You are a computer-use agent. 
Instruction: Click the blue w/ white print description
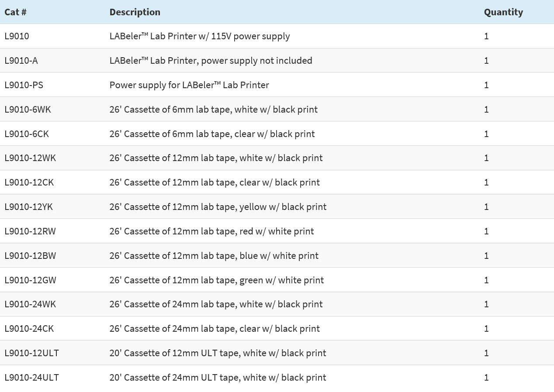click(214, 256)
